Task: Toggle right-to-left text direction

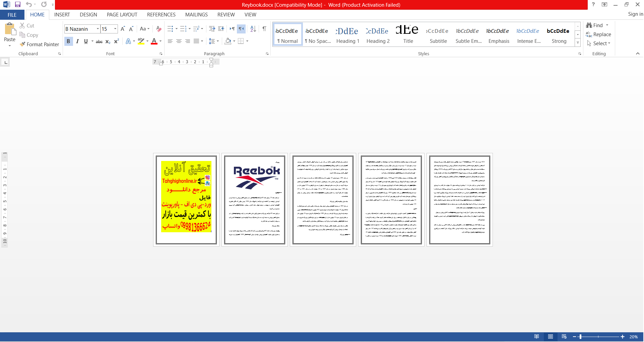Action: [241, 29]
